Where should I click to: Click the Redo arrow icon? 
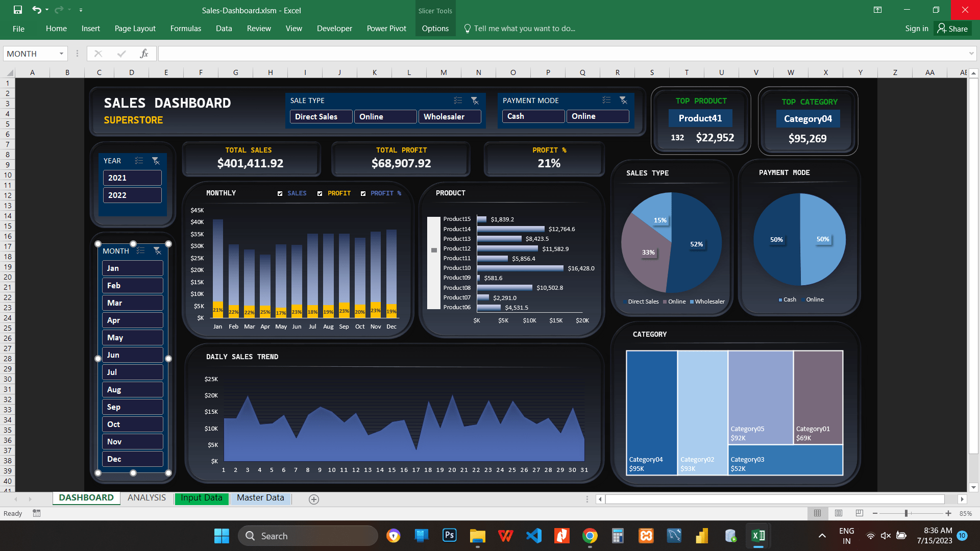pos(59,10)
